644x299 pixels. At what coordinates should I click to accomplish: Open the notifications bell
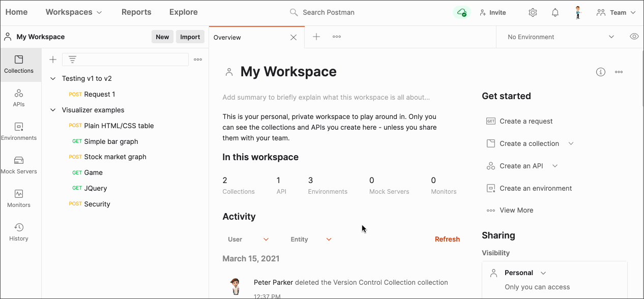click(x=555, y=13)
